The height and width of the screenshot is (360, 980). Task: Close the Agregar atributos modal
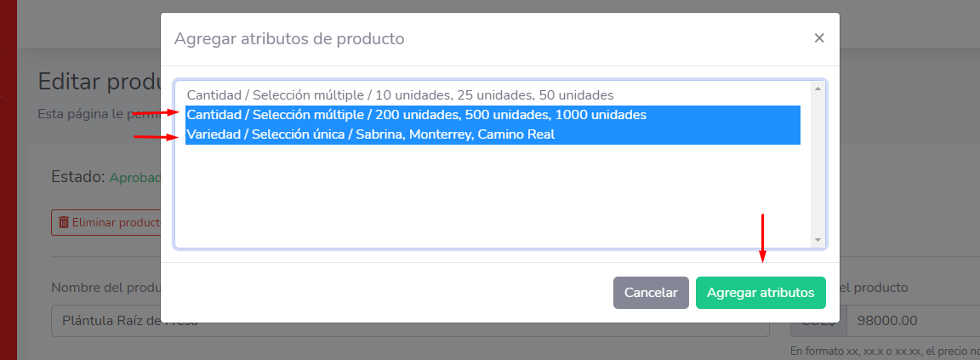pos(818,38)
